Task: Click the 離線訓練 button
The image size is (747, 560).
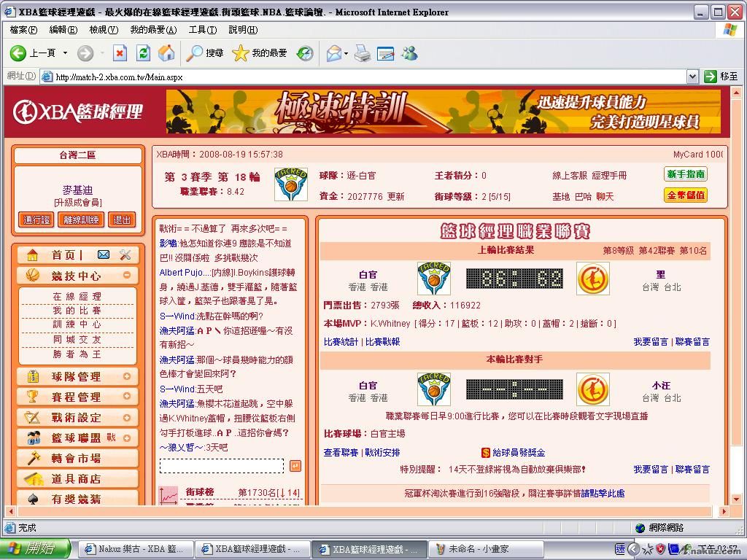Action: tap(80, 219)
